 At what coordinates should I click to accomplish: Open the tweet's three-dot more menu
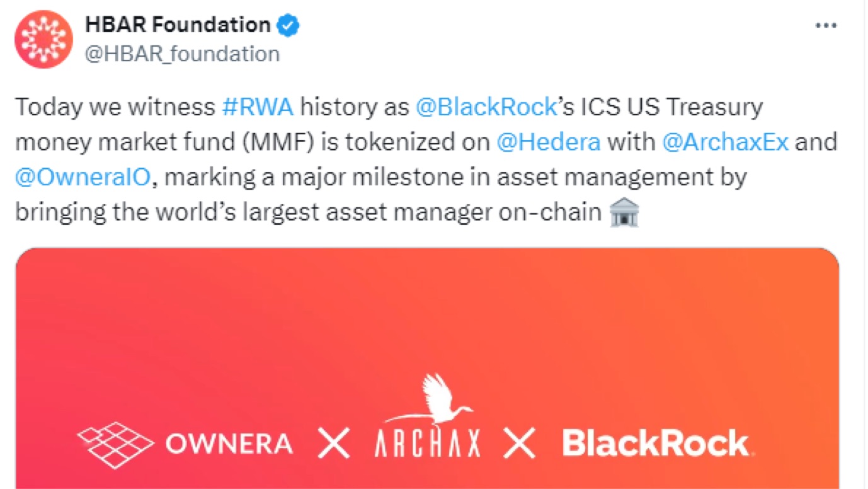click(x=826, y=26)
